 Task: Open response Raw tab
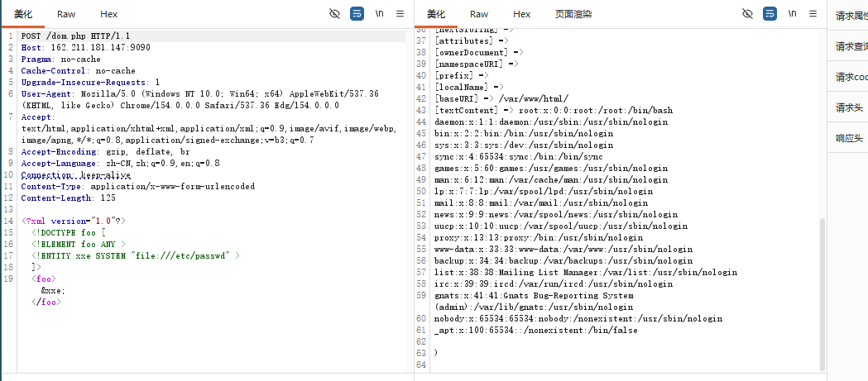pyautogui.click(x=479, y=14)
